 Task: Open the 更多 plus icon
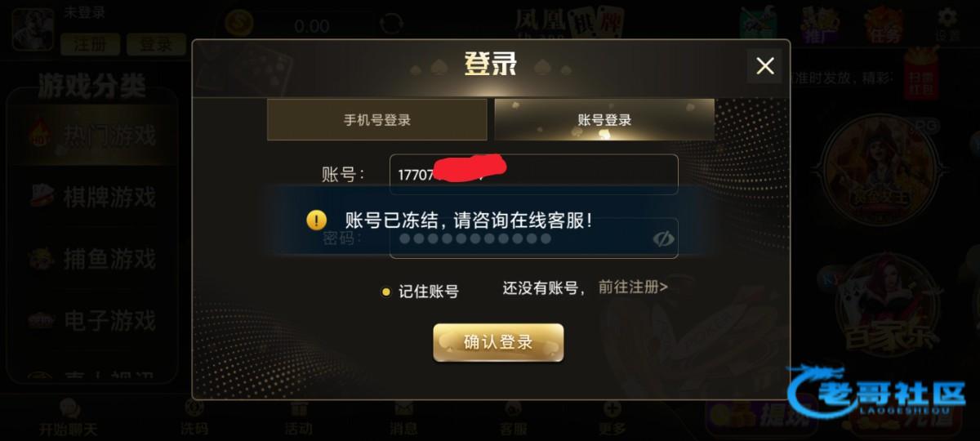612,417
